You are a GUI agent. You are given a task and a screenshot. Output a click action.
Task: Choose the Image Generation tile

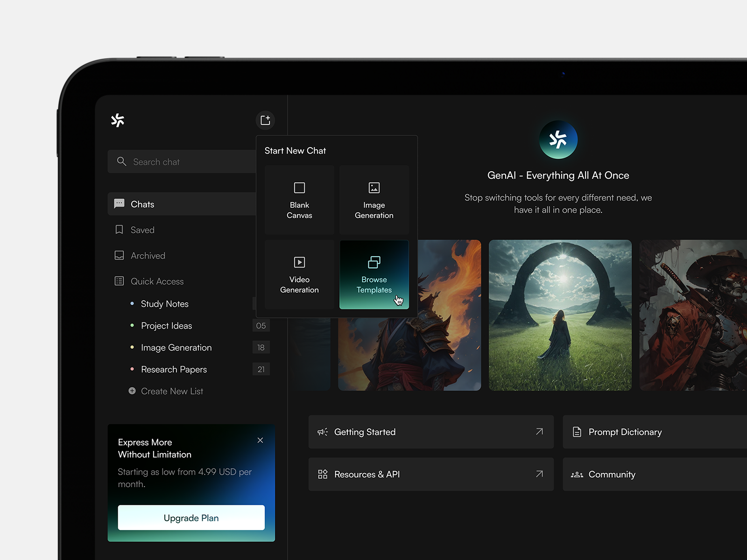374,200
